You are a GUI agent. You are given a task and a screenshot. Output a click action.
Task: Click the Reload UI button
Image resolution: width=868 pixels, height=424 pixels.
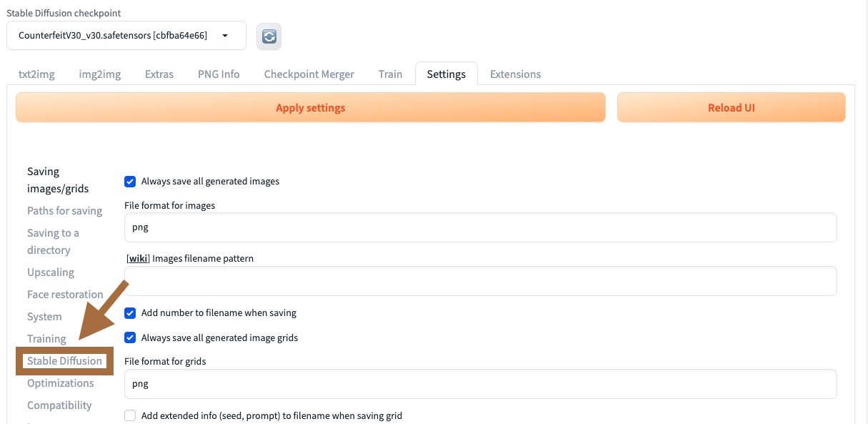tap(731, 108)
